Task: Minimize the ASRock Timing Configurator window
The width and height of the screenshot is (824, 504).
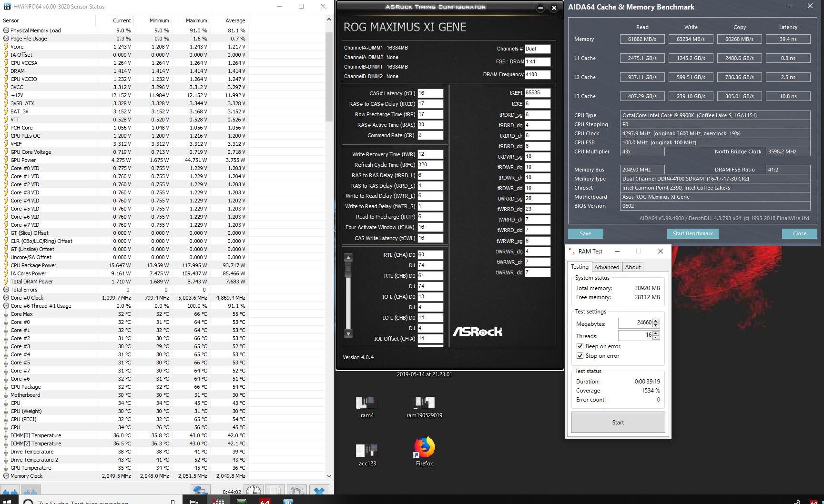Action: [540, 8]
